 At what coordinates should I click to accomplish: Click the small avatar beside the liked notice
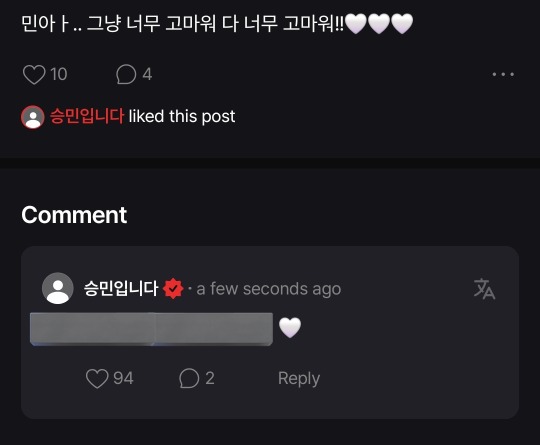point(33,117)
